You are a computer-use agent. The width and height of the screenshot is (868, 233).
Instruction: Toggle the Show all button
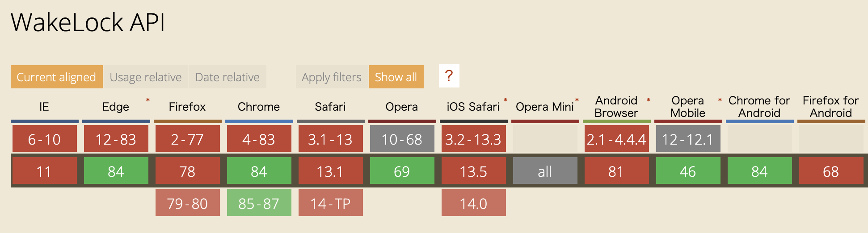(x=396, y=77)
